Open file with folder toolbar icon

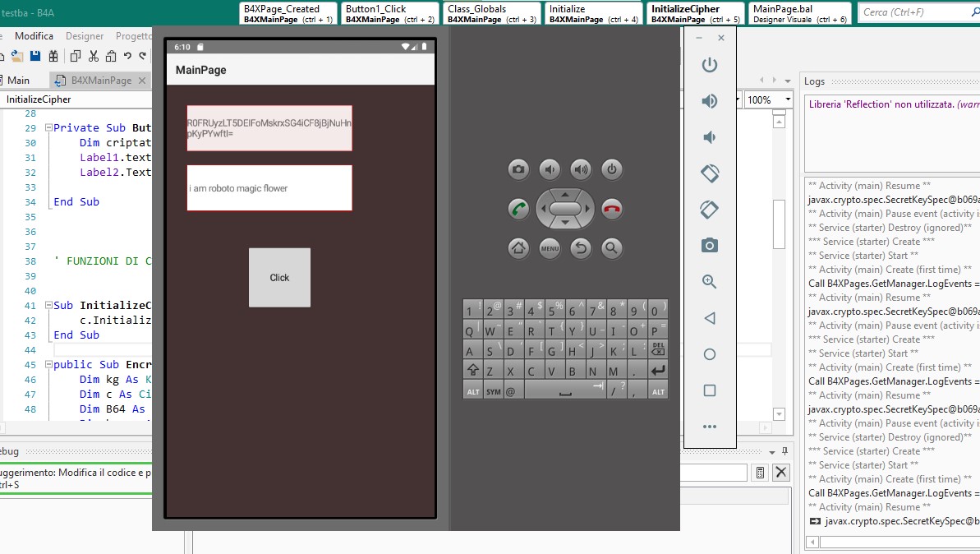(17, 56)
